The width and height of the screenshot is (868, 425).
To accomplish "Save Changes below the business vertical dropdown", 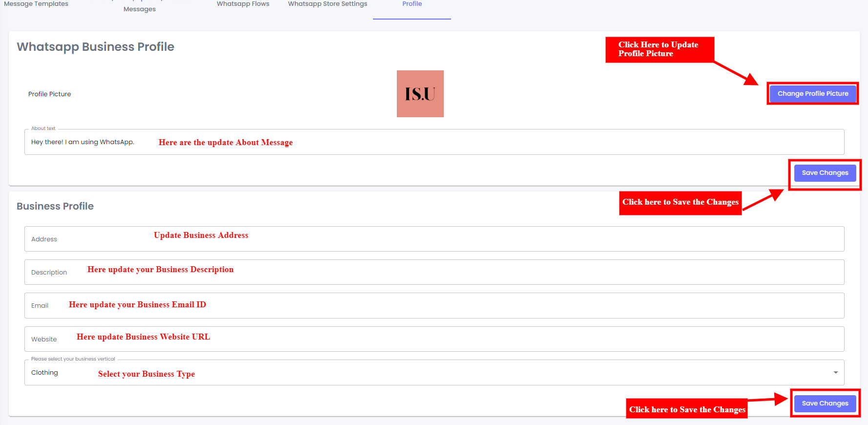I will [825, 404].
